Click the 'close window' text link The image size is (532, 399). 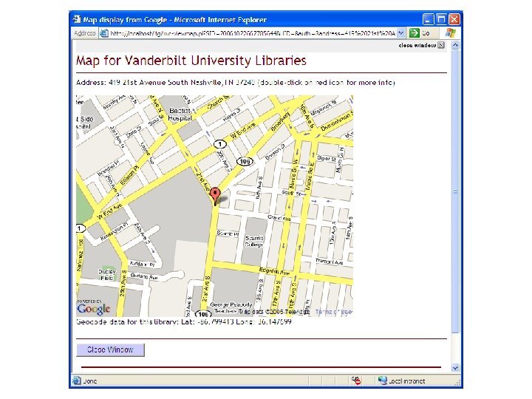tap(417, 45)
